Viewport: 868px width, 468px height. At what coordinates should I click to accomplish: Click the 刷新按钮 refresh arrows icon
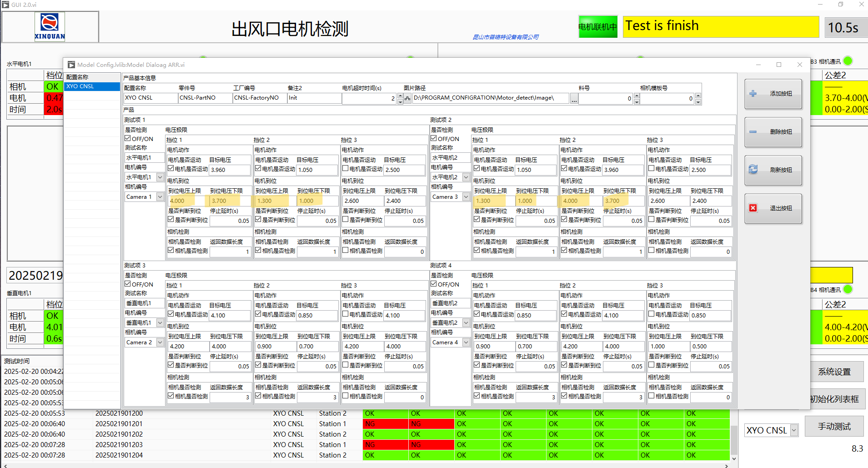[753, 169]
